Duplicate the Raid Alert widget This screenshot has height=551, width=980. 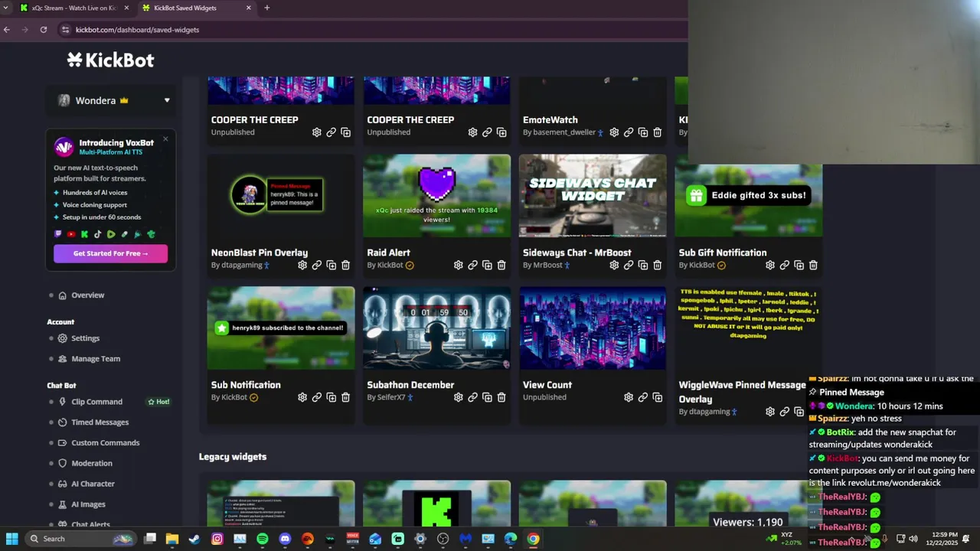click(487, 265)
